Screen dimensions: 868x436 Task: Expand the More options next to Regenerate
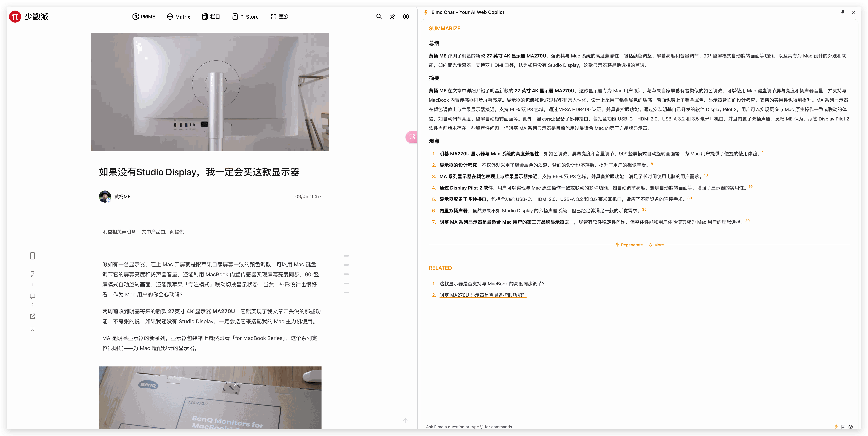click(656, 245)
